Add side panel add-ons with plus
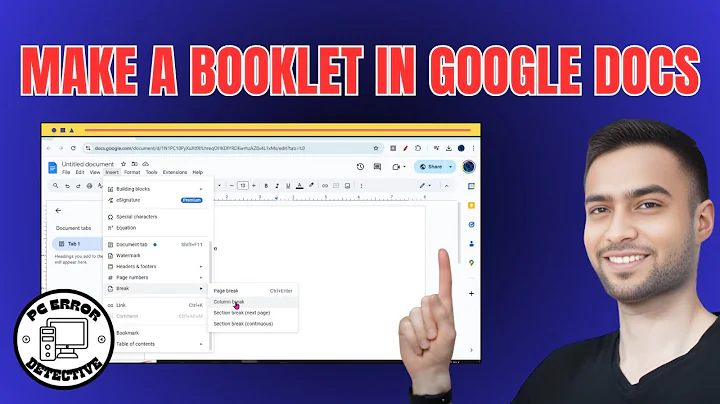The width and height of the screenshot is (720, 404). click(x=471, y=293)
